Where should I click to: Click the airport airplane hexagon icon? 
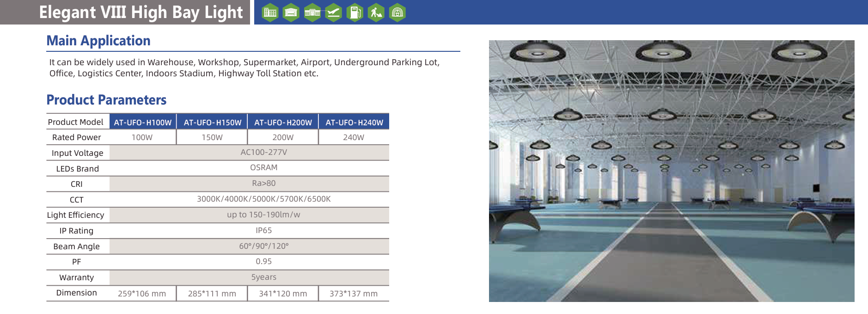tap(333, 12)
